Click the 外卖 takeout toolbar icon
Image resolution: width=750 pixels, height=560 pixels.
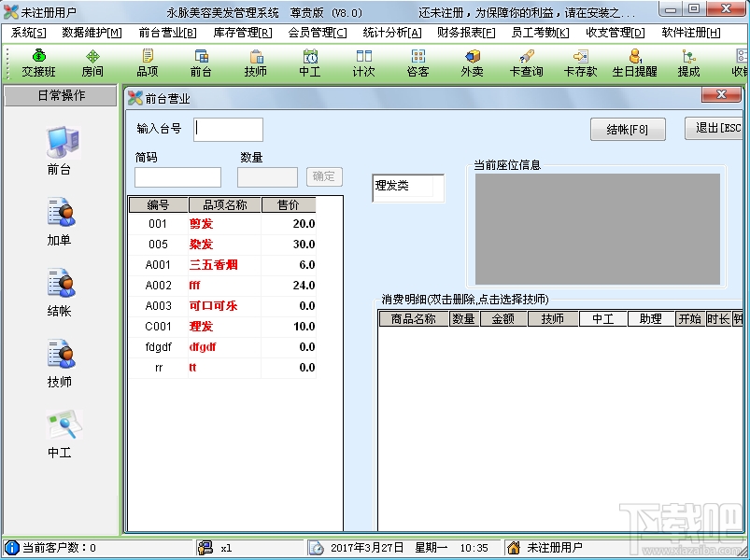[x=472, y=63]
